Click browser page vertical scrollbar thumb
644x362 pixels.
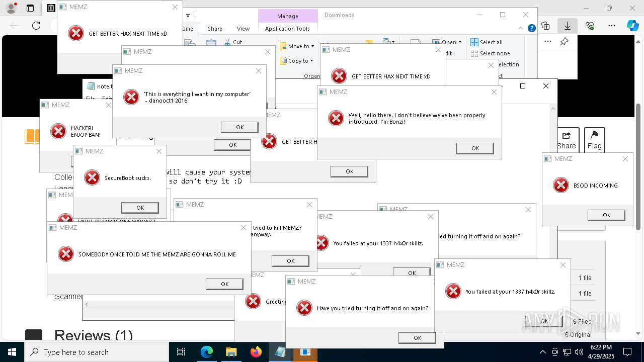coord(639,166)
